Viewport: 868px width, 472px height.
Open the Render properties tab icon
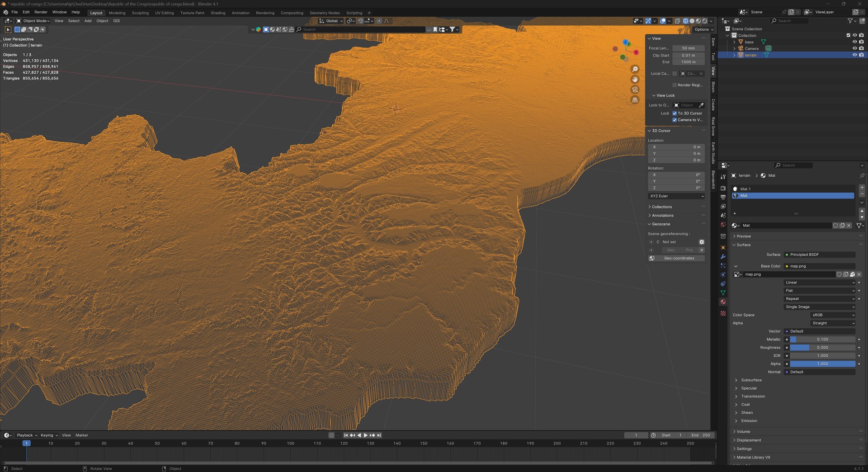click(723, 188)
